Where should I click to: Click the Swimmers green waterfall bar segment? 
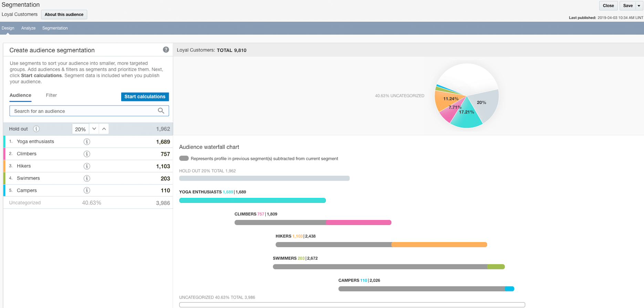pos(496,267)
